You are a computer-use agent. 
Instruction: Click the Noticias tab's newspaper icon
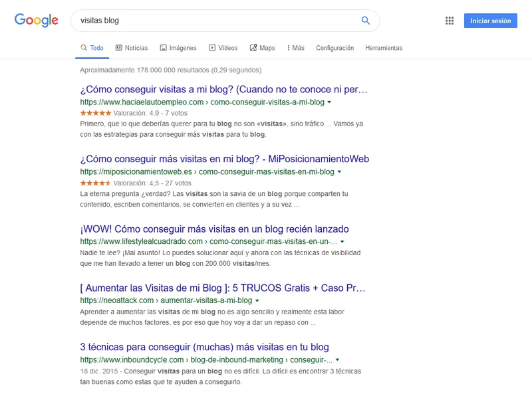coord(119,48)
